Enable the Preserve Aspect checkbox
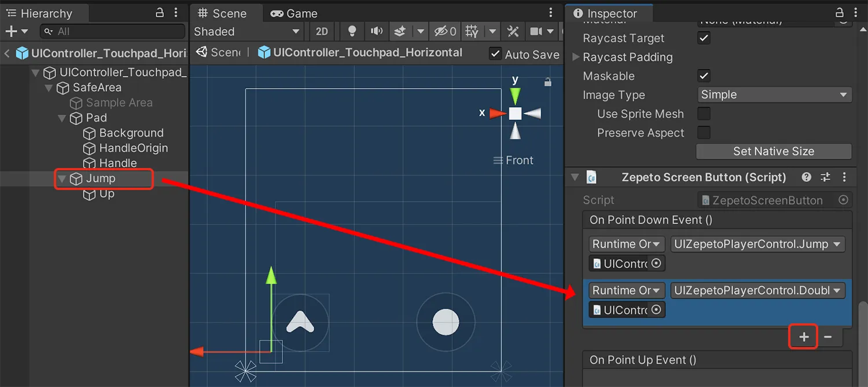 704,133
